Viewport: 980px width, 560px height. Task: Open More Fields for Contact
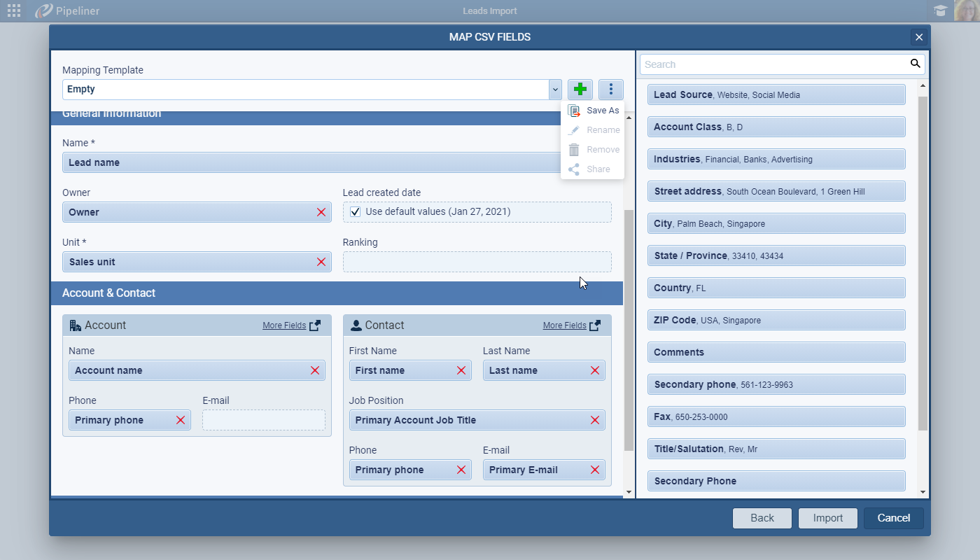(x=572, y=325)
